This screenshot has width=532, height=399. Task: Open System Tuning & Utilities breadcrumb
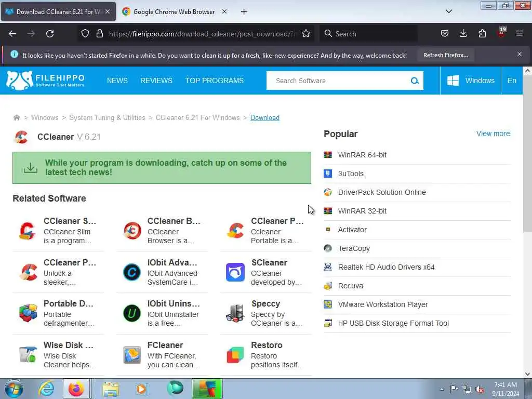tap(107, 118)
